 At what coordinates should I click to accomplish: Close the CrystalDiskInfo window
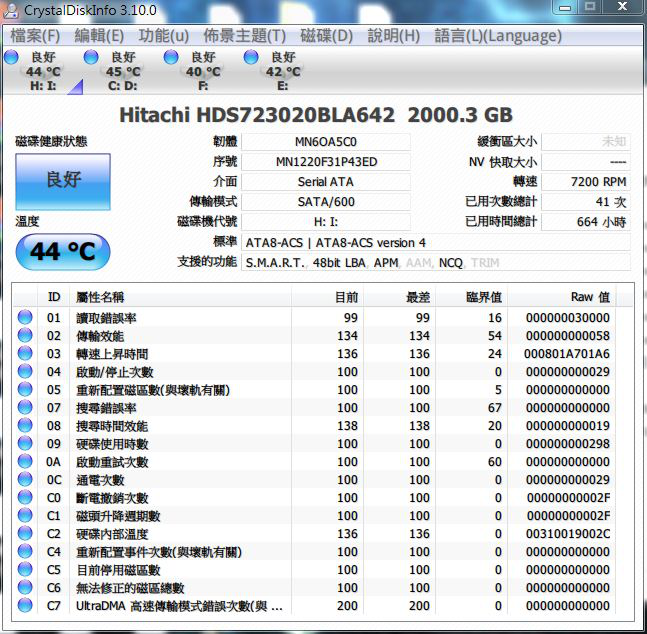tap(622, 7)
